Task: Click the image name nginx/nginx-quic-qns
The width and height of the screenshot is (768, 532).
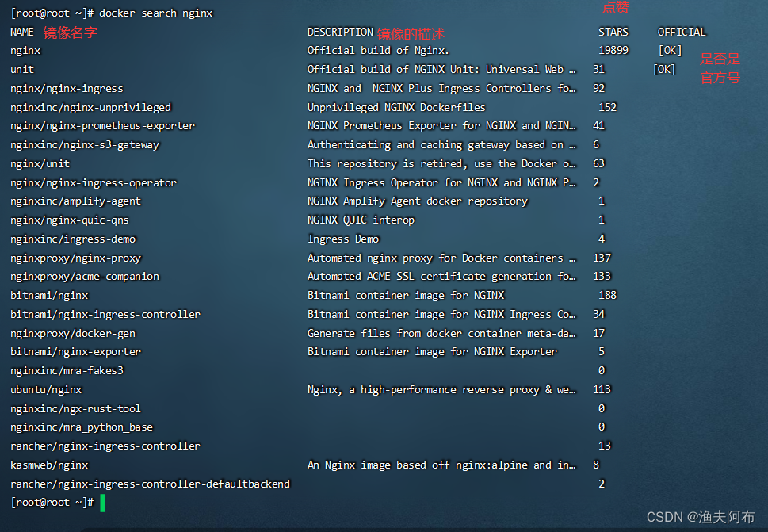Action: (70, 220)
